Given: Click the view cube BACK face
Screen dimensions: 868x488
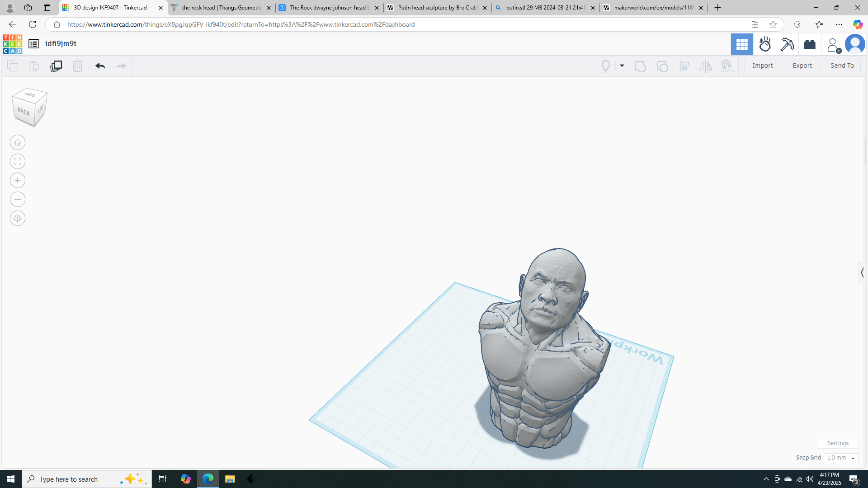Looking at the screenshot, I should [23, 111].
